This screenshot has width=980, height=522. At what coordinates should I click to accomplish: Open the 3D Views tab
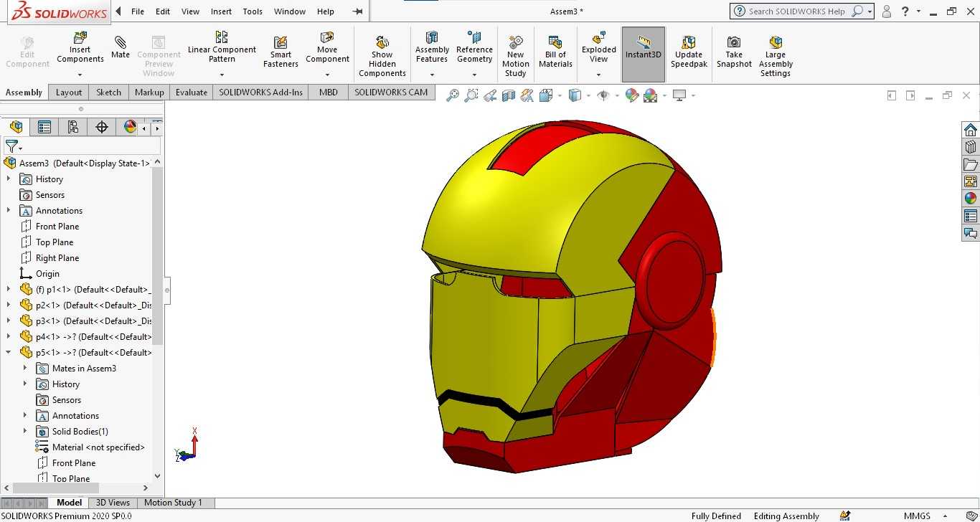pyautogui.click(x=113, y=503)
